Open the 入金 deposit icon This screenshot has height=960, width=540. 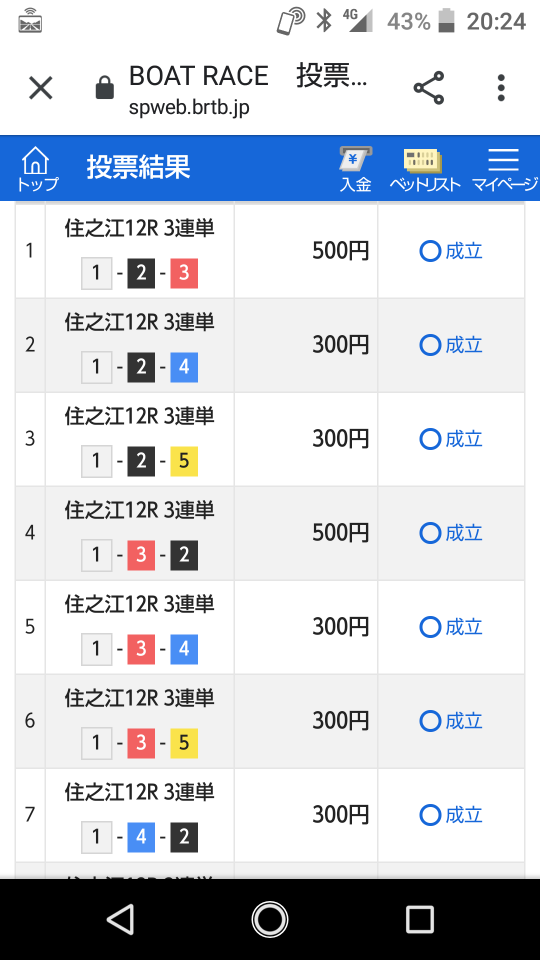356,169
